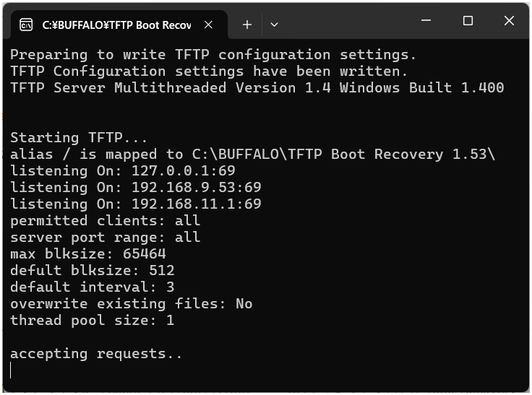
Task: Click the 192.168.11.1:69 listening address
Action: 197,204
